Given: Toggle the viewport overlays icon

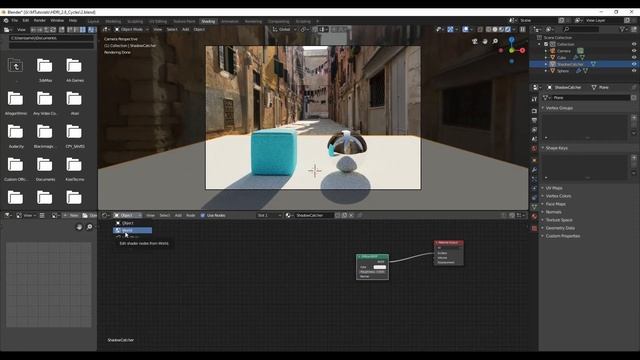Looking at the screenshot, I should coord(466,29).
